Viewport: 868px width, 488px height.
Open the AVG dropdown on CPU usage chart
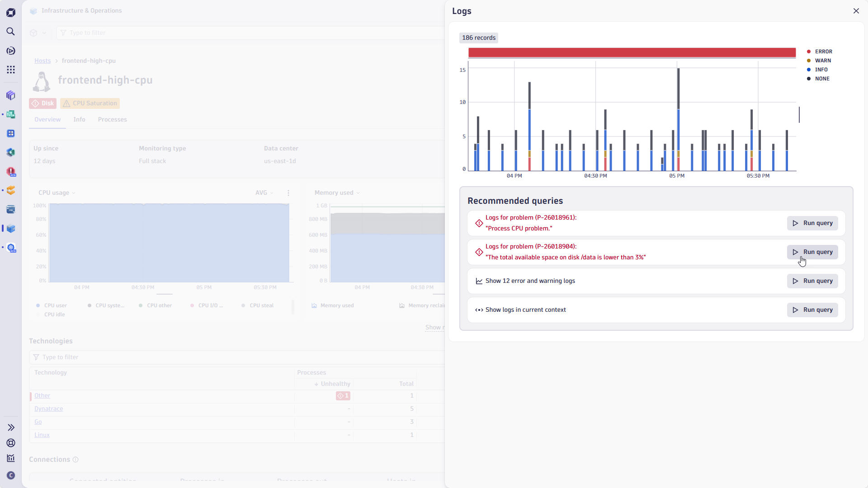264,192
